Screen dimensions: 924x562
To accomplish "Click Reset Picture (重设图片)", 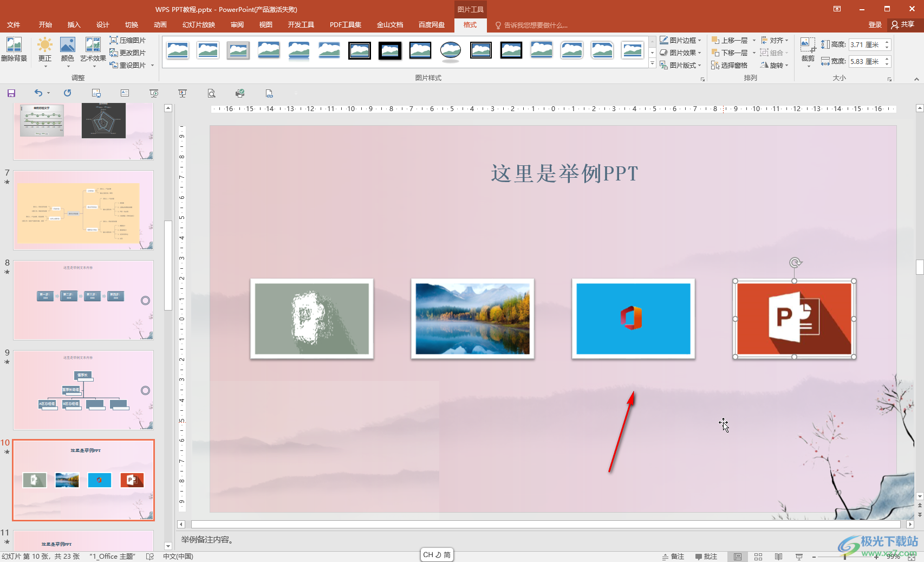I will 128,65.
